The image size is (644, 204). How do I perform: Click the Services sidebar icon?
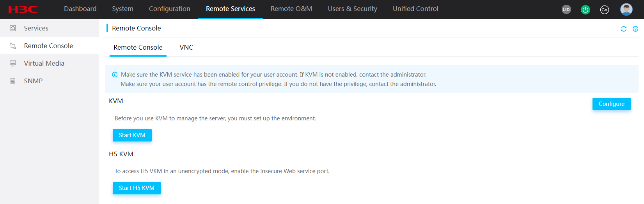pos(13,28)
